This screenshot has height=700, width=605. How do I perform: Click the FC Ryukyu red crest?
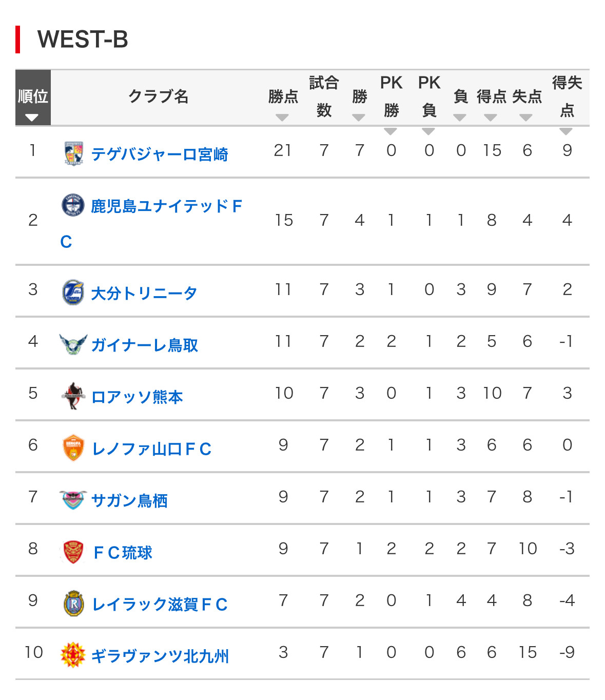point(73,552)
